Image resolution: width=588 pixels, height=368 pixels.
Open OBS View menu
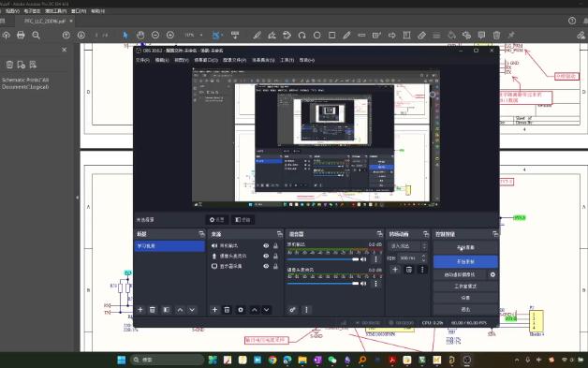coord(182,60)
